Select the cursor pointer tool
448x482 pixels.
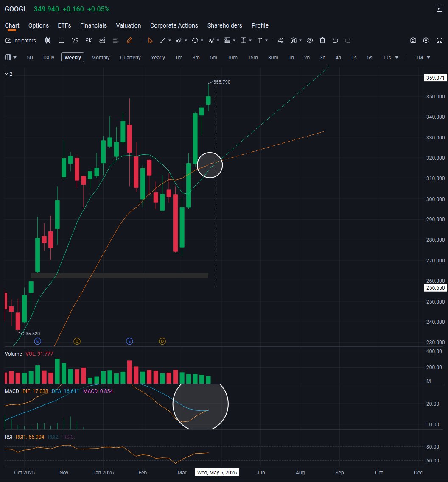pyautogui.click(x=150, y=41)
